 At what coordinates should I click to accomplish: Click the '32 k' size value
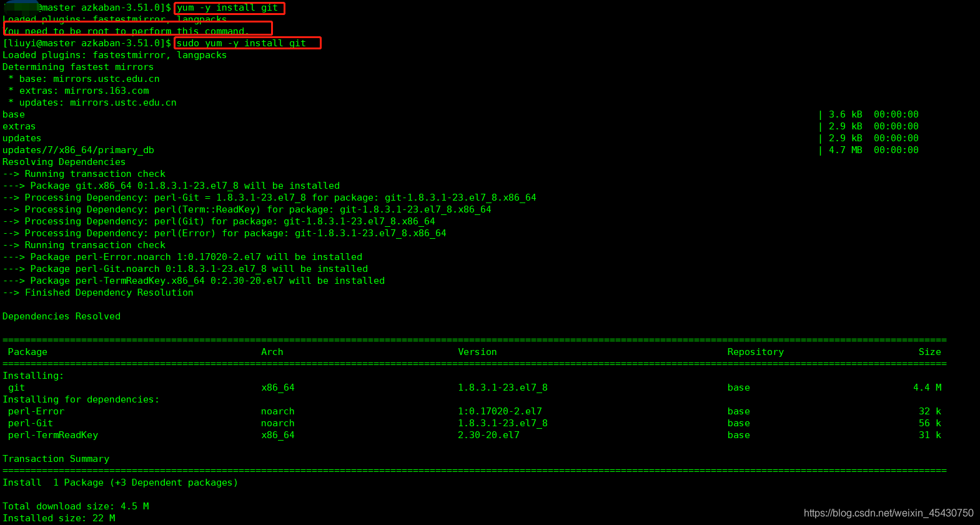[x=929, y=411]
